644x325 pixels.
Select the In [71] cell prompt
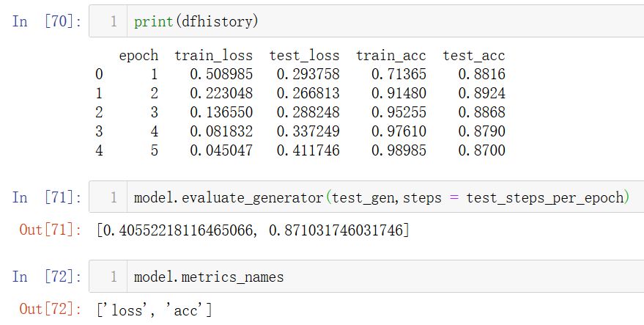coord(47,197)
